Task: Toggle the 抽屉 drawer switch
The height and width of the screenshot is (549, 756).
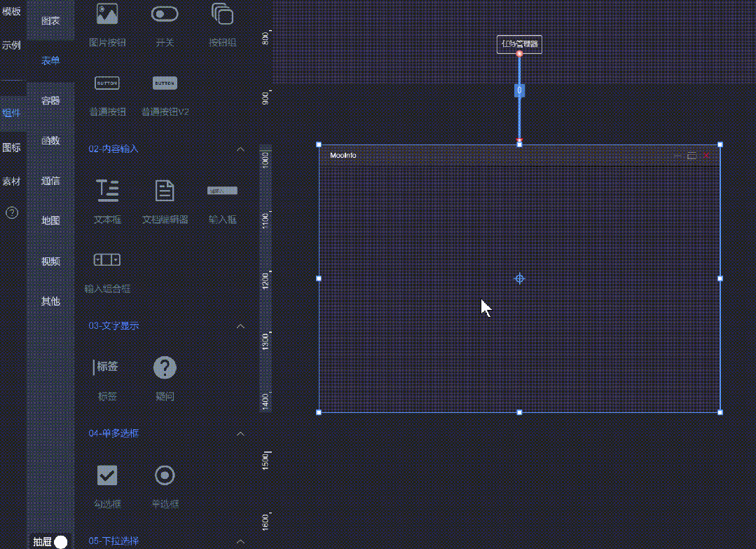Action: coord(61,542)
